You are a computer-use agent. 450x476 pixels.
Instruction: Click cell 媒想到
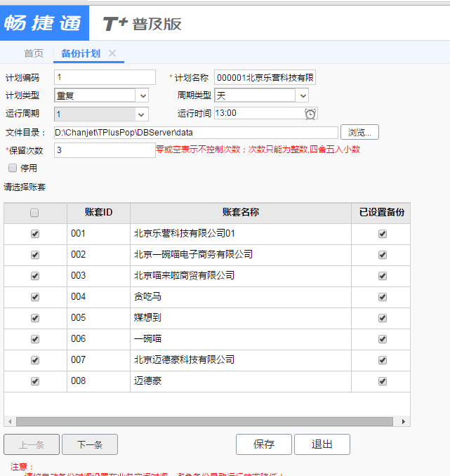coord(241,318)
